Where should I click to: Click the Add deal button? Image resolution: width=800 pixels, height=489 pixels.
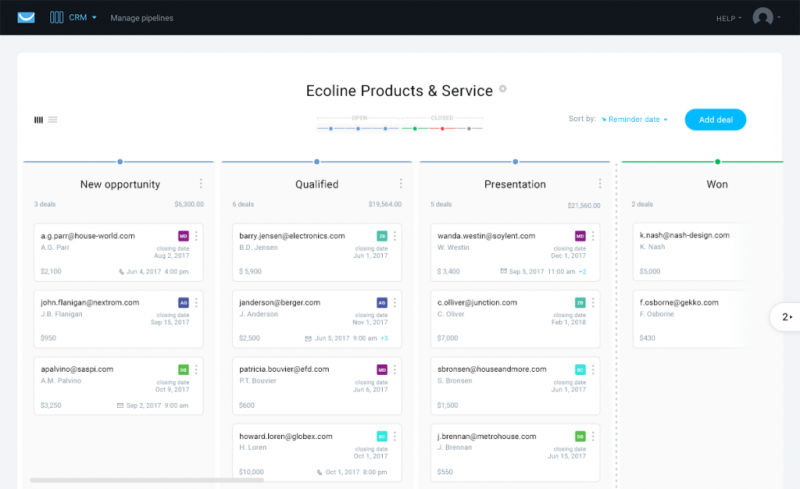[x=715, y=119]
